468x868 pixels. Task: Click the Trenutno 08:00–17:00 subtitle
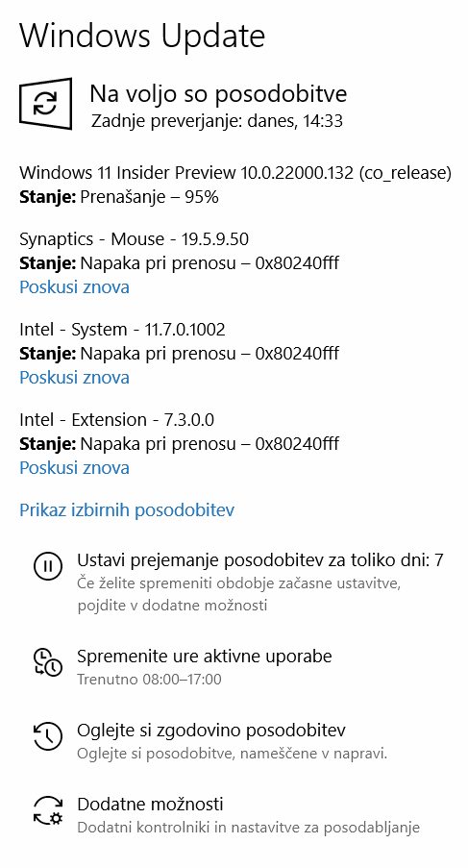pyautogui.click(x=149, y=679)
